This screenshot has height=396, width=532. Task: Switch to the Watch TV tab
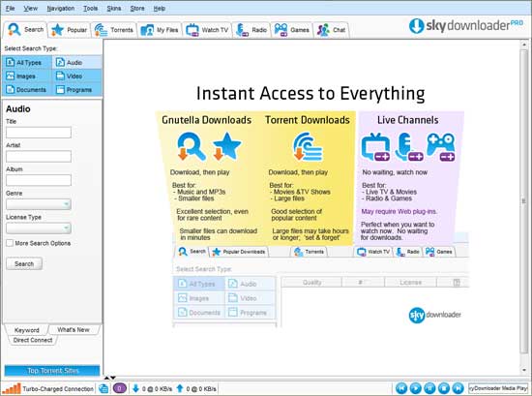click(207, 30)
